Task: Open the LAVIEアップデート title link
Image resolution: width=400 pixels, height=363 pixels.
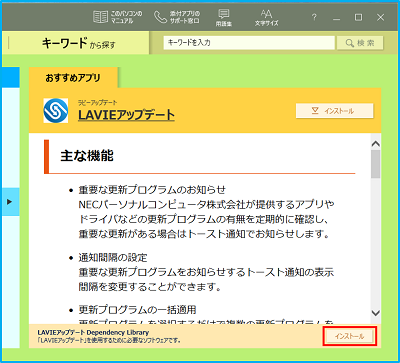Action: pyautogui.click(x=126, y=115)
